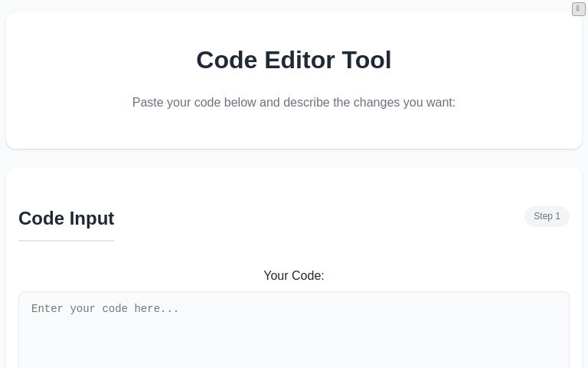Click blank space of the header card below subtitle
The image size is (588, 368).
(294, 130)
